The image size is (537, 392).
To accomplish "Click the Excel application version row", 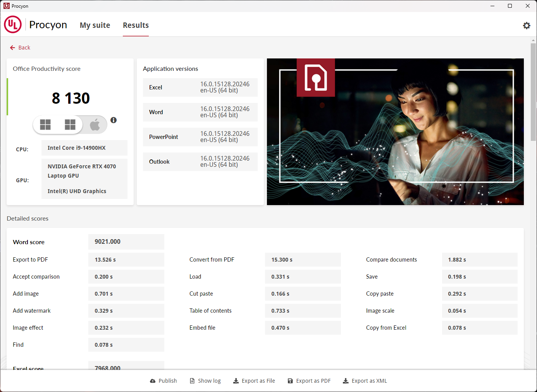I will point(200,87).
